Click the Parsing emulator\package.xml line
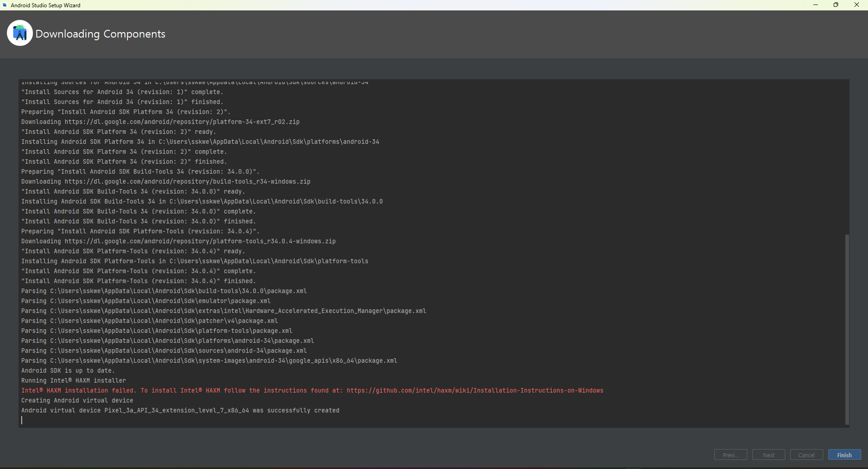 click(x=146, y=301)
